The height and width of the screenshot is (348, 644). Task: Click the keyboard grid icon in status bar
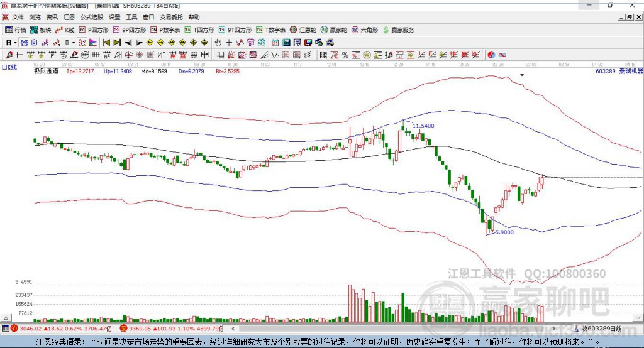tap(5, 329)
